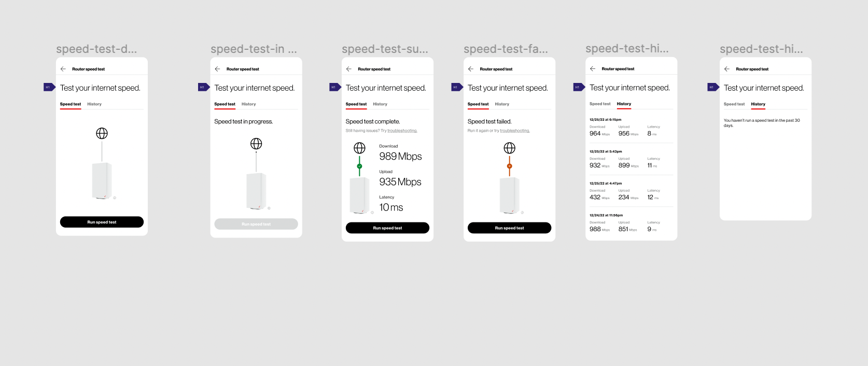
Task: Click globe icon in Speed test complete screen
Action: [x=359, y=148]
